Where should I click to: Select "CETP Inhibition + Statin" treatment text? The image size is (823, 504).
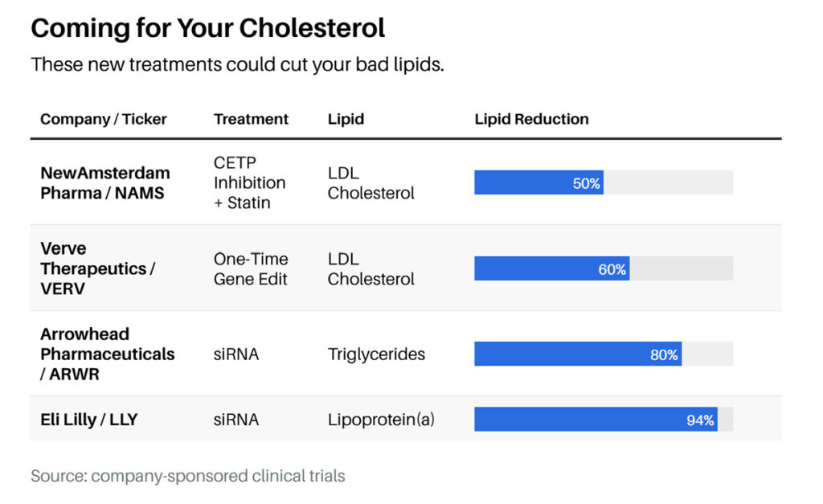click(249, 182)
